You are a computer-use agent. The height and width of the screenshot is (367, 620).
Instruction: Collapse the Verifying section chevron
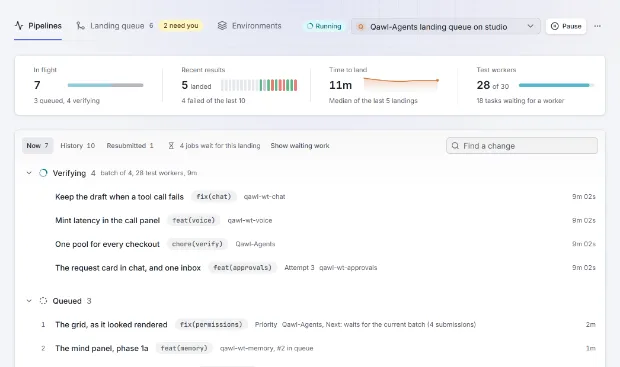pyautogui.click(x=29, y=173)
